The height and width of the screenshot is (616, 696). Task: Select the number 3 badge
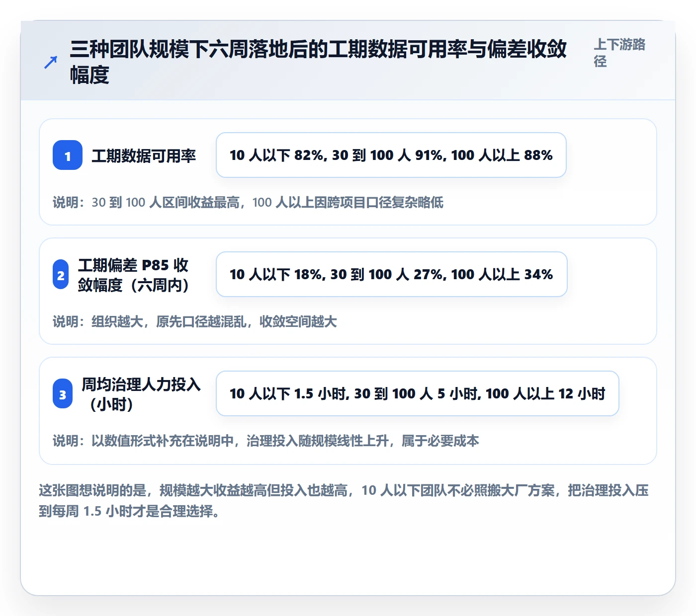click(63, 394)
